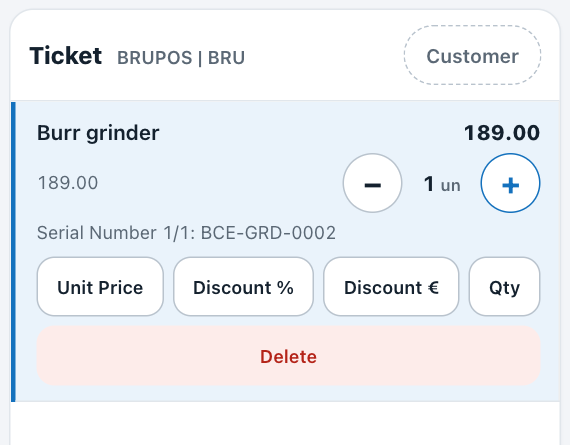The width and height of the screenshot is (570, 445).
Task: Click the 'un' unit label
Action: point(451,186)
